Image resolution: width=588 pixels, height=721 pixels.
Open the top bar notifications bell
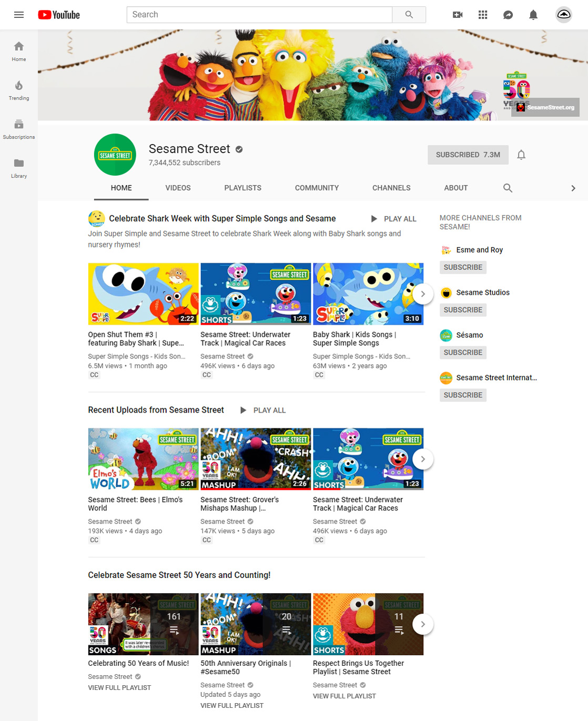[533, 15]
